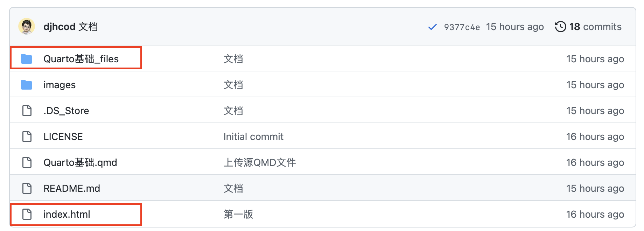Click the blue checkmark status indicator
The image size is (644, 231).
pos(433,26)
